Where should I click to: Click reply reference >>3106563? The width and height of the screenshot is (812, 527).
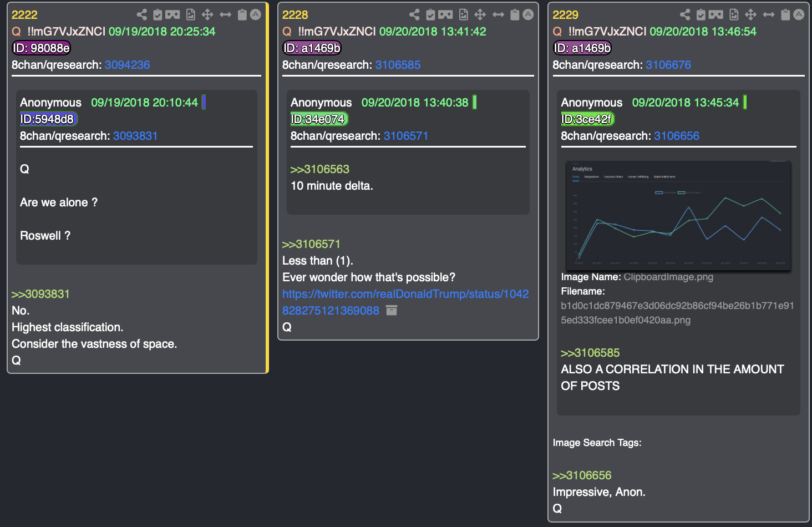[x=320, y=169]
